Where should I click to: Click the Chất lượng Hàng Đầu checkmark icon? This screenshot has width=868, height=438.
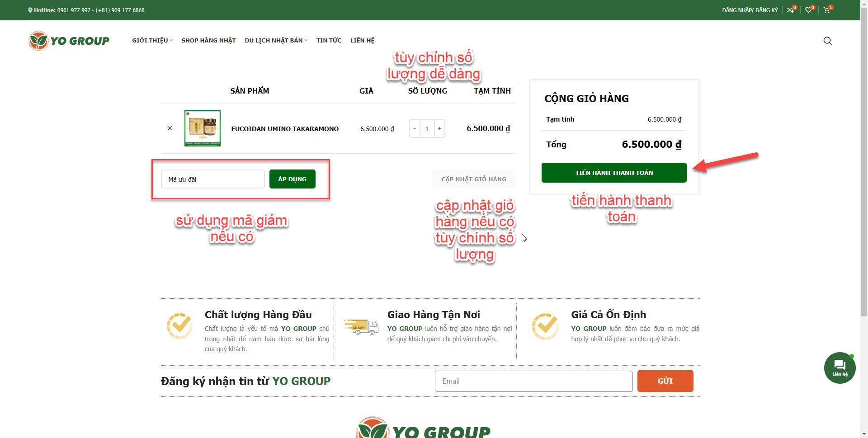pos(179,326)
